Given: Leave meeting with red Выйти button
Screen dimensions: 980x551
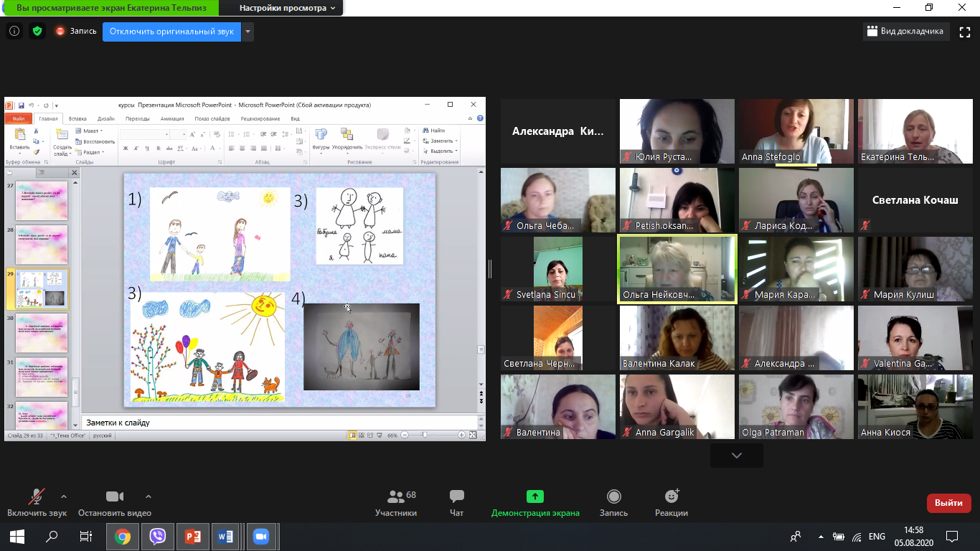Looking at the screenshot, I should (948, 503).
